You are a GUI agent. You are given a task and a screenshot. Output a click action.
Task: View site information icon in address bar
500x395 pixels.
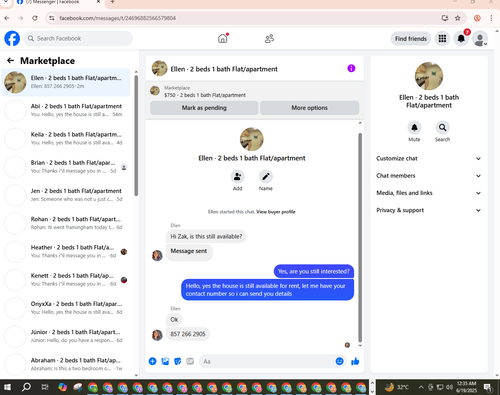(x=52, y=18)
